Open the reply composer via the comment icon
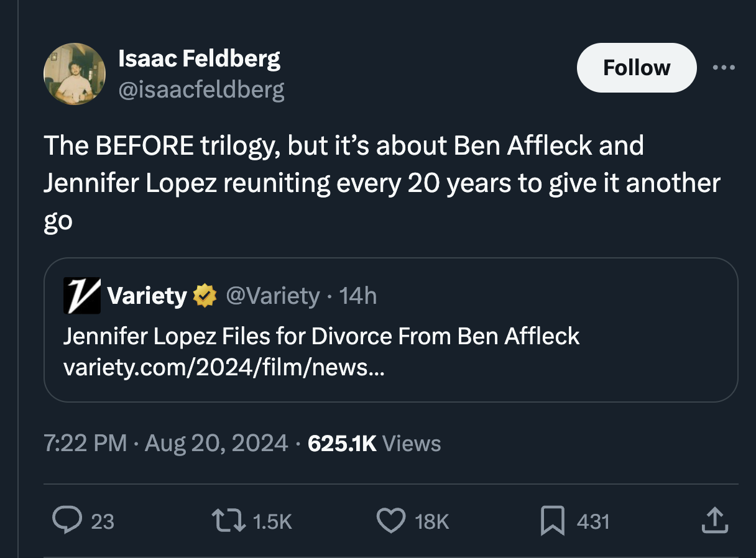 coord(68,522)
